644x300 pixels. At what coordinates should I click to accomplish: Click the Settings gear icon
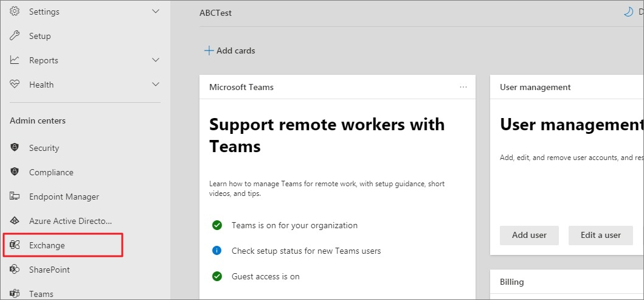[x=15, y=12]
